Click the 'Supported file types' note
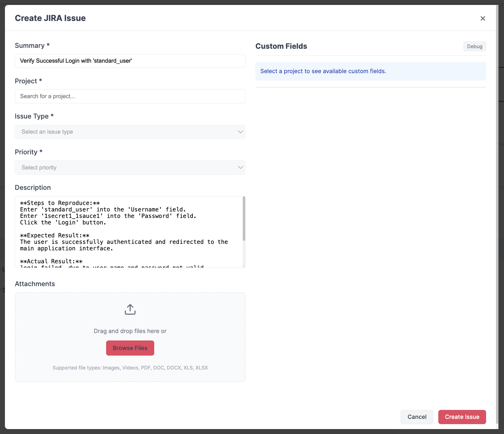Image resolution: width=504 pixels, height=434 pixels. 130,368
